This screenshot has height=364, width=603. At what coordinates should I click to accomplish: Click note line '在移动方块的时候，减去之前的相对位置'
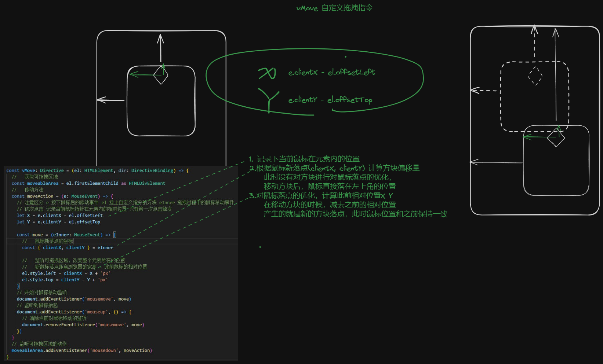click(330, 205)
